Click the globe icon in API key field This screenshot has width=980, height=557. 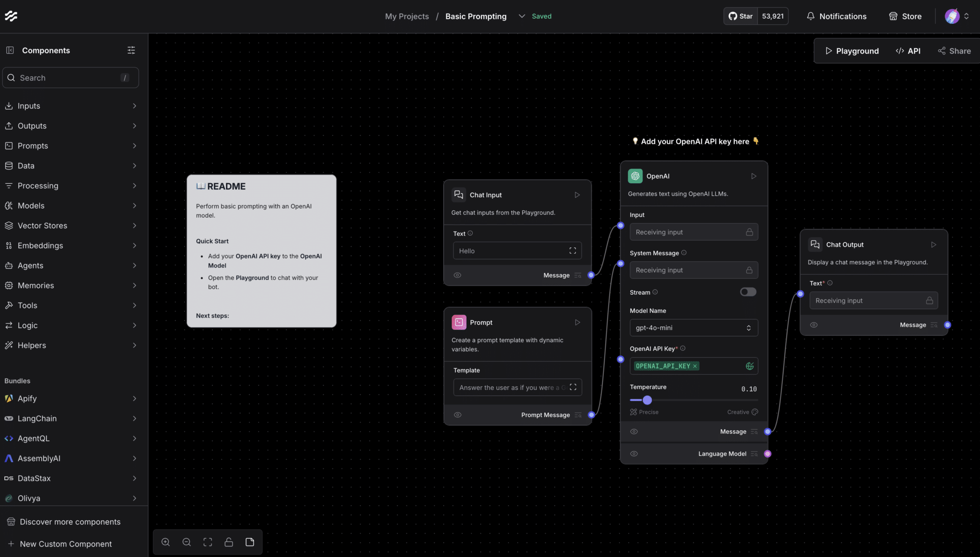[x=749, y=366]
